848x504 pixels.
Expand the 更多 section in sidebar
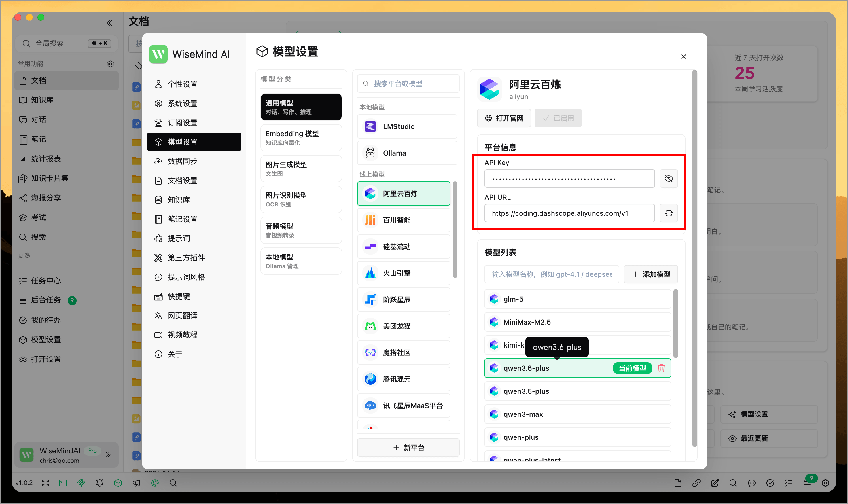point(24,255)
